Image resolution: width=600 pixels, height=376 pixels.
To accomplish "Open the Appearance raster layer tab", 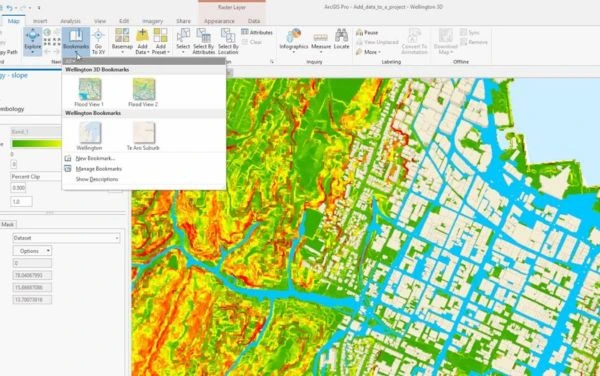I will point(219,21).
